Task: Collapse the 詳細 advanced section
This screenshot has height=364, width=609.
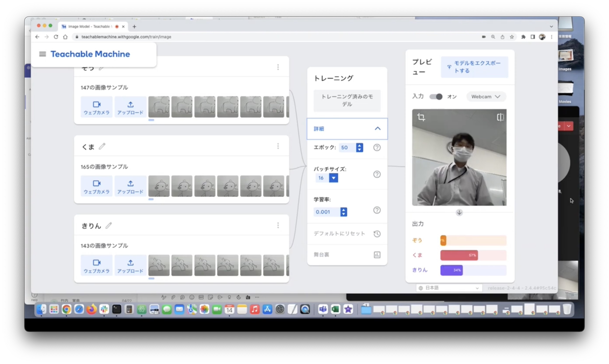Action: (x=347, y=129)
